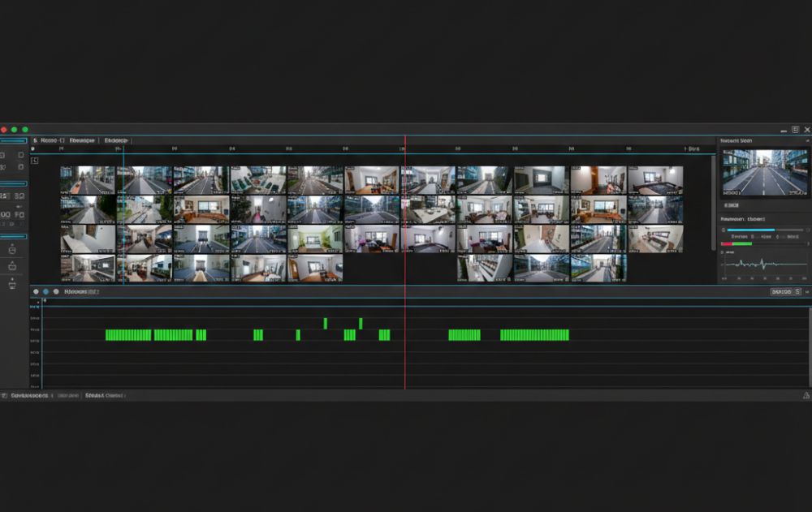Click the basket-shaped icon in the left sidebar
This screenshot has height=512, width=812.
(x=12, y=266)
